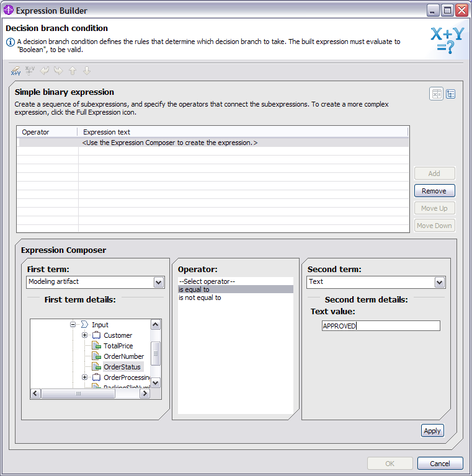The height and width of the screenshot is (476, 472).
Task: Click the OrderNumber attribute icon
Action: pos(96,356)
